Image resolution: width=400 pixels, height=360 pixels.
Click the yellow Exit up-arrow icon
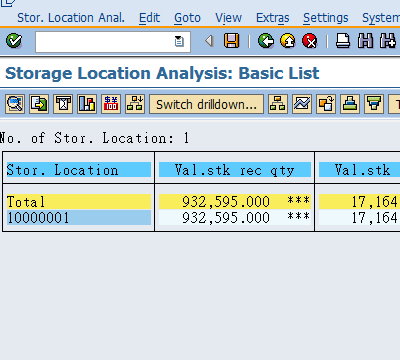pos(288,41)
